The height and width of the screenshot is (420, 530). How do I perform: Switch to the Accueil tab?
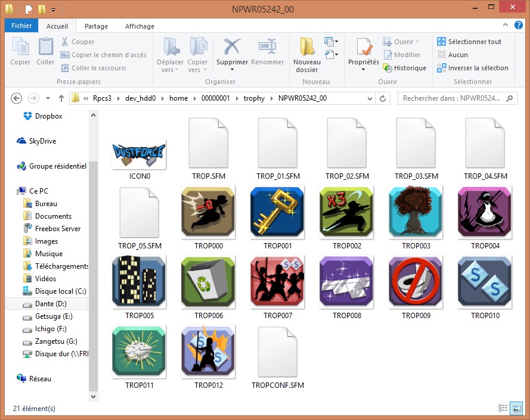pyautogui.click(x=57, y=26)
